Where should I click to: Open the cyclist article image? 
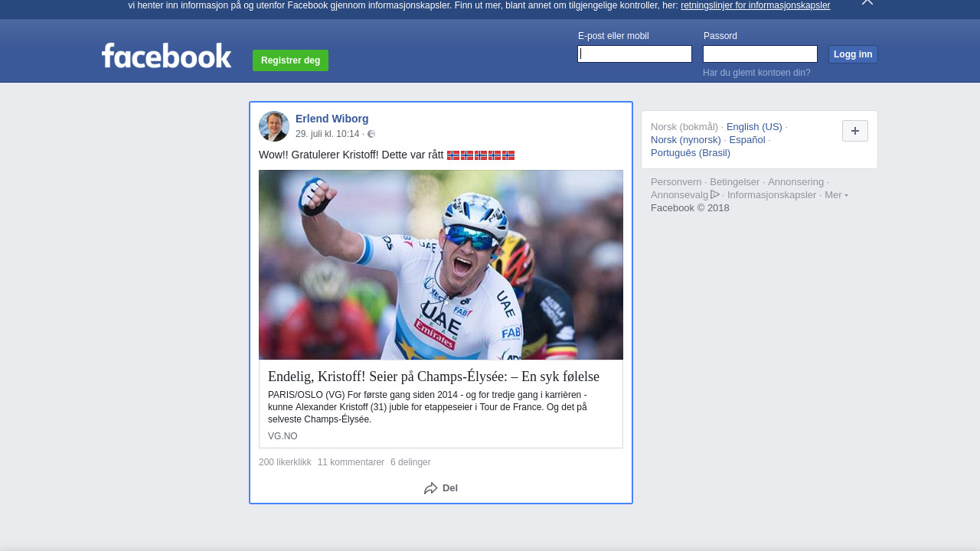click(441, 265)
